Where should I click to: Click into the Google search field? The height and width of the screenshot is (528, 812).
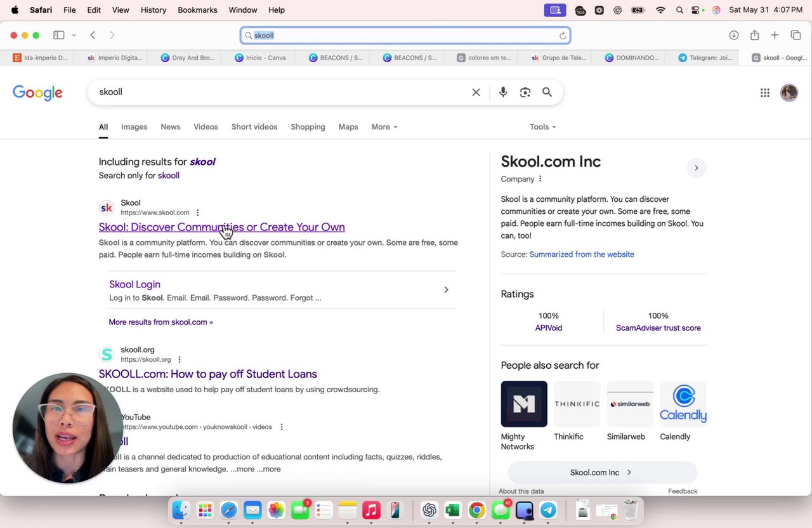(282, 93)
